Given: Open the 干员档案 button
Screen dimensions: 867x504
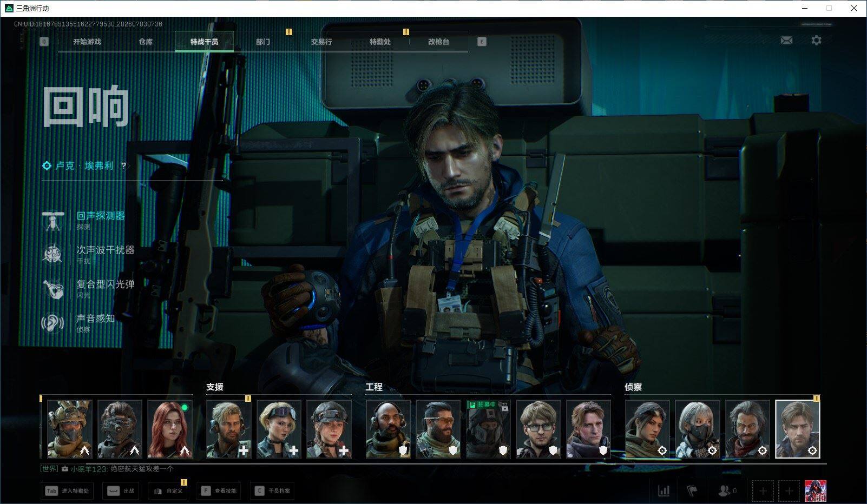Looking at the screenshot, I should (273, 491).
